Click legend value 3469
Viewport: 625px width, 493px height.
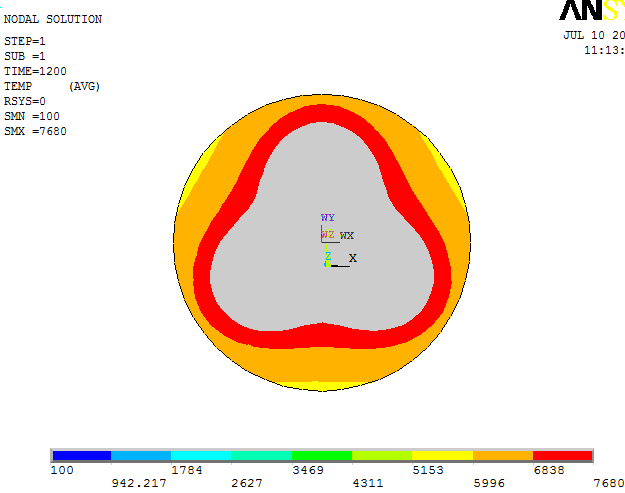click(x=308, y=470)
